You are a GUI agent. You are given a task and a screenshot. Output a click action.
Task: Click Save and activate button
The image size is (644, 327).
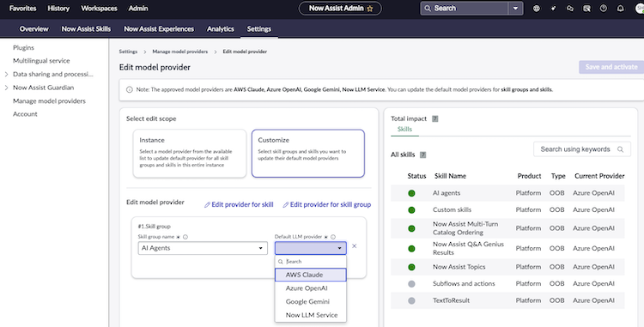click(611, 67)
